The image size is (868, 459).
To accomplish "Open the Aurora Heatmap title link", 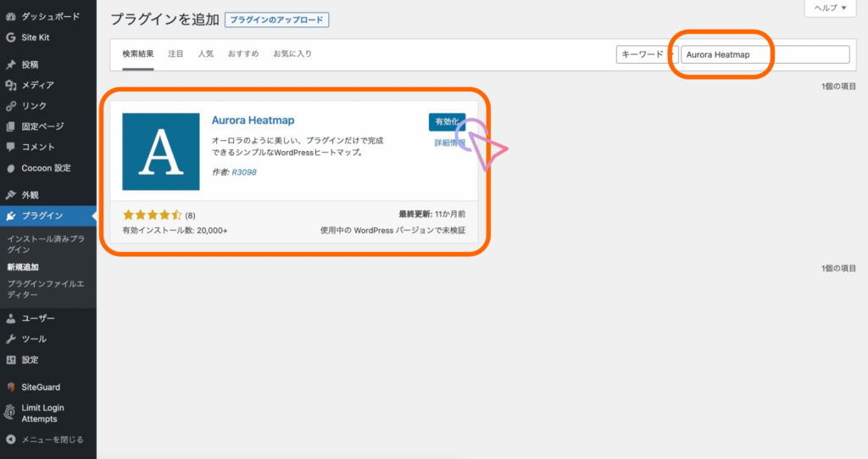I will pos(253,120).
